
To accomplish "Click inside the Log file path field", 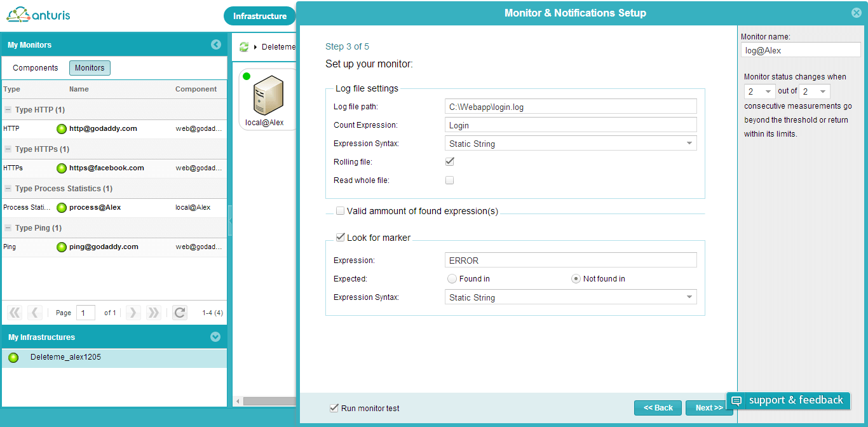I will click(570, 106).
